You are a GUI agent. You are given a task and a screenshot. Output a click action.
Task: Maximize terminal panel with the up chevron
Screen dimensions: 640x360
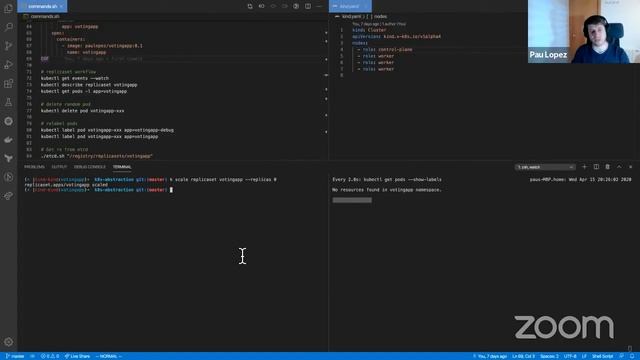point(619,167)
